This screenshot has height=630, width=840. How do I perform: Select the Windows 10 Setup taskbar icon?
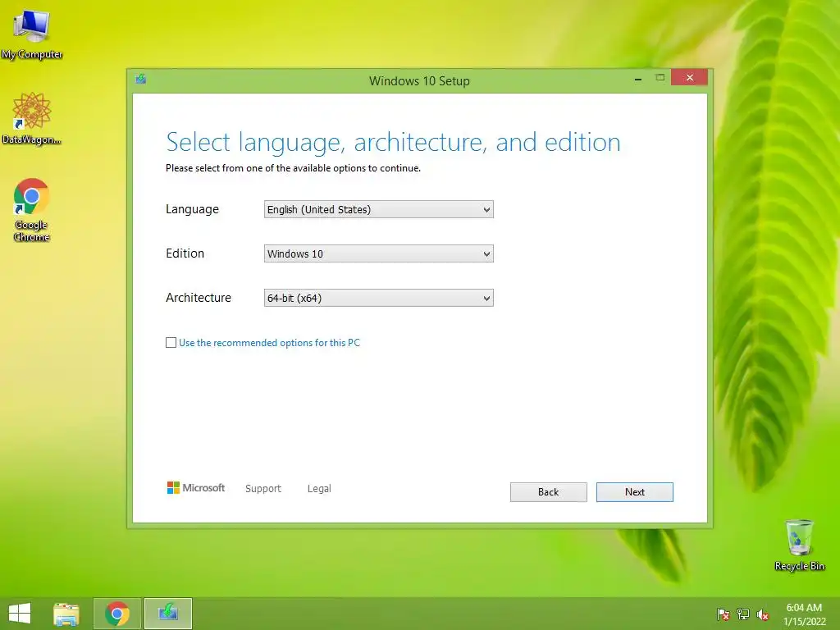pos(168,614)
